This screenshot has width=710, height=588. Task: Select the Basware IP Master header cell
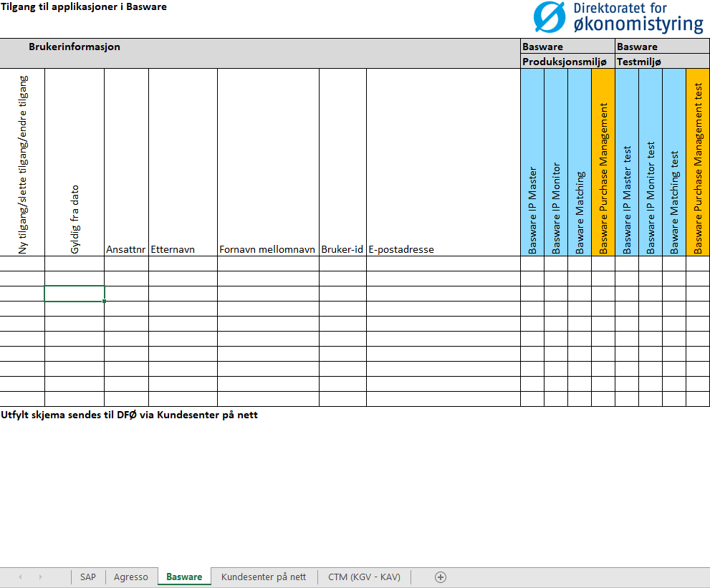pyautogui.click(x=532, y=163)
